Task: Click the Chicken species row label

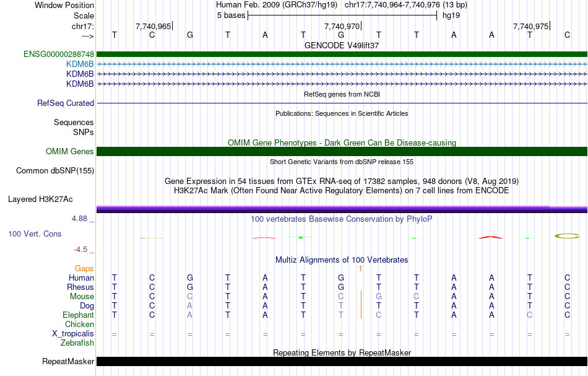Action: (x=79, y=324)
